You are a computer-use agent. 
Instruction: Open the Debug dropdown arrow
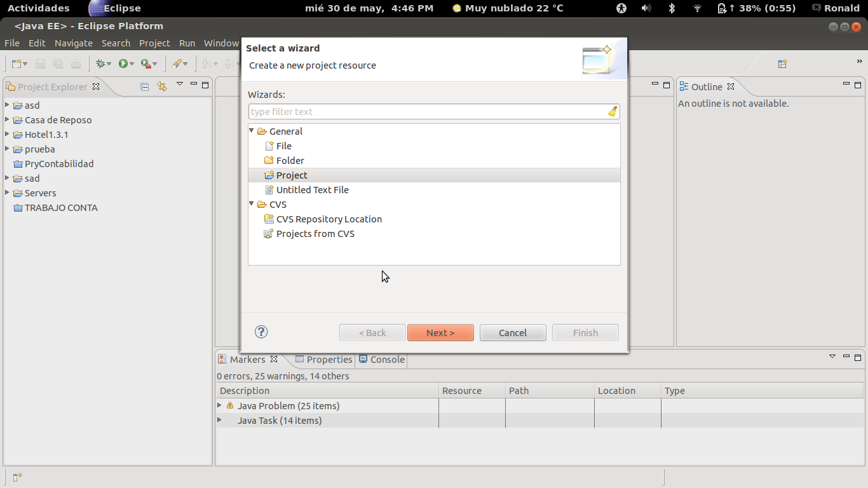click(109, 64)
